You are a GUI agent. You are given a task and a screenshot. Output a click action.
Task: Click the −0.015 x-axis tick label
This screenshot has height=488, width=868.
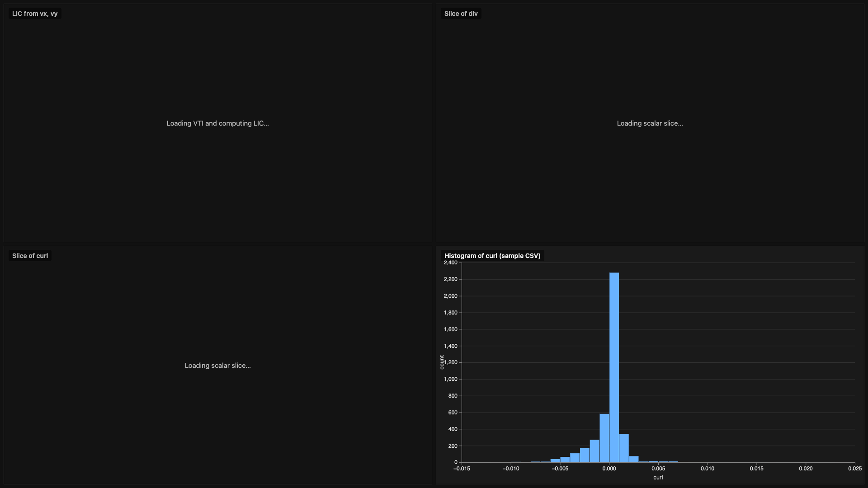point(462,469)
